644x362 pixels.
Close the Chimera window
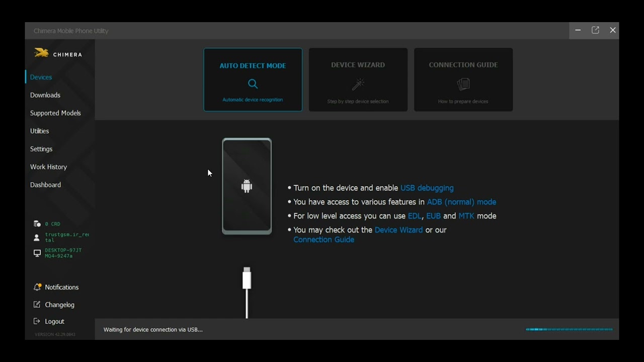tap(612, 30)
